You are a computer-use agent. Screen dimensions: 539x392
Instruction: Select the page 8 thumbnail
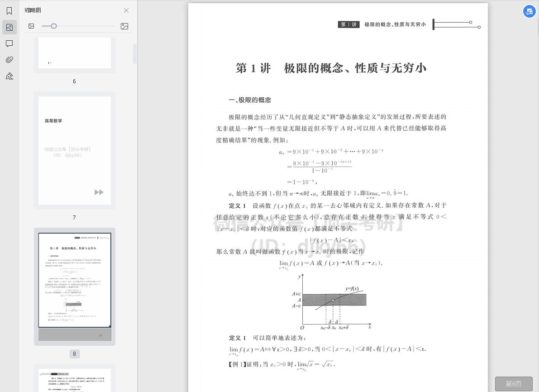(75, 287)
